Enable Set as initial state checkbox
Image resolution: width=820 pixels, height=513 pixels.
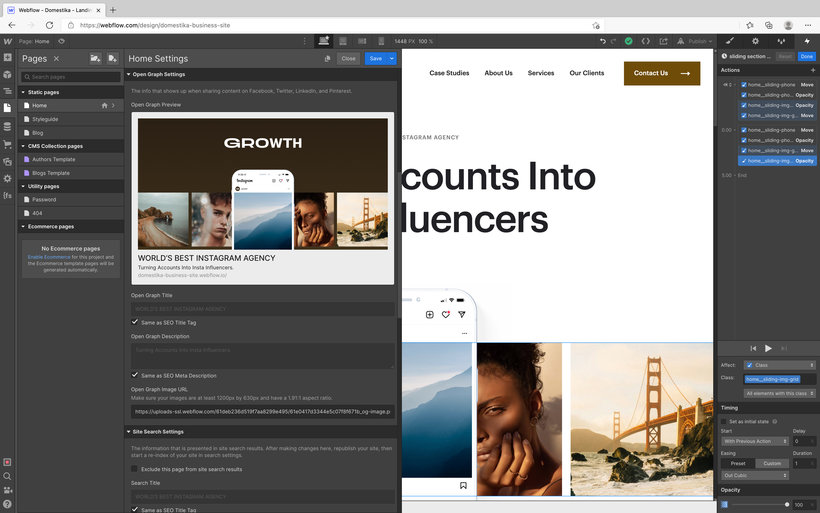[x=724, y=421]
